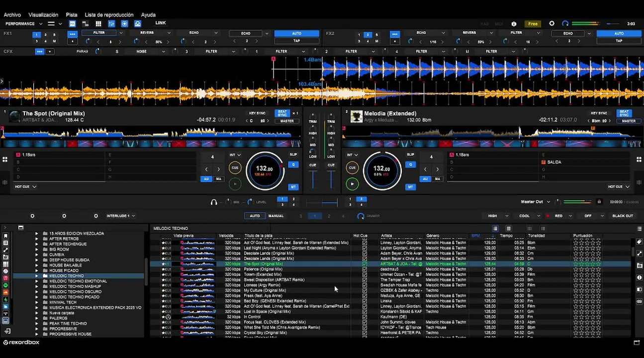Select track Totem (Extended Mix)

[x=262, y=274]
